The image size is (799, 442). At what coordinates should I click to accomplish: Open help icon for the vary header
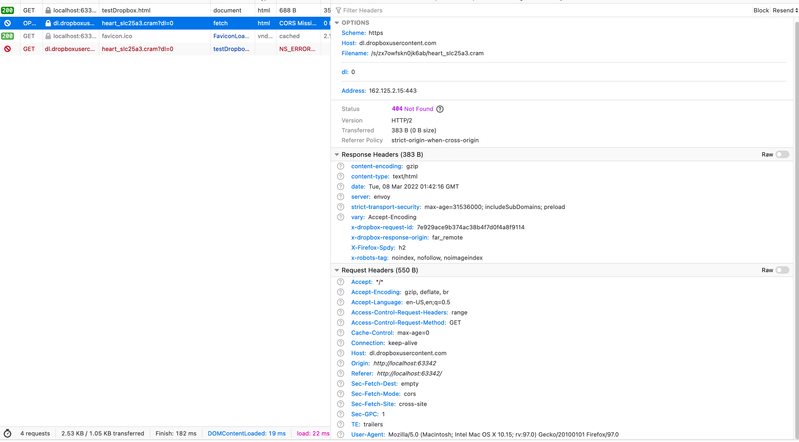(340, 217)
